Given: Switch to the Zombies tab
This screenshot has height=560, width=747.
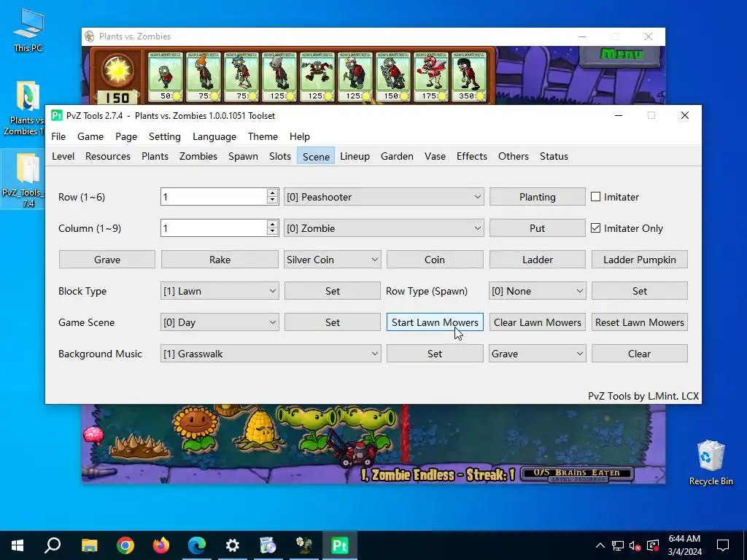Looking at the screenshot, I should (x=198, y=156).
